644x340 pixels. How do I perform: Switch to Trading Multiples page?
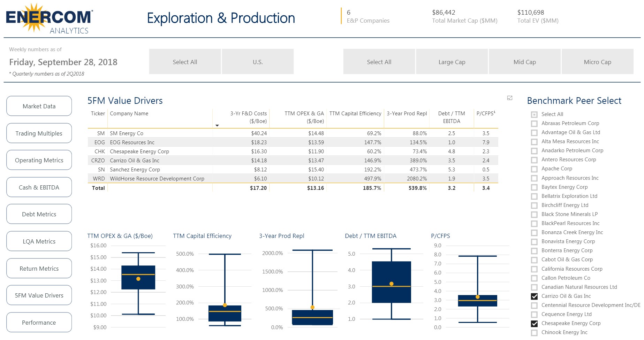pos(39,133)
